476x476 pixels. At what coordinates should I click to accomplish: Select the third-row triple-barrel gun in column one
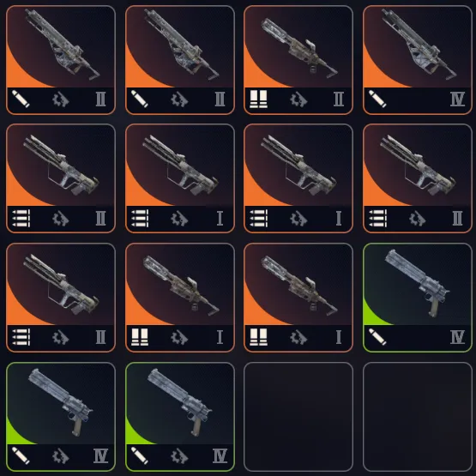[61, 298]
